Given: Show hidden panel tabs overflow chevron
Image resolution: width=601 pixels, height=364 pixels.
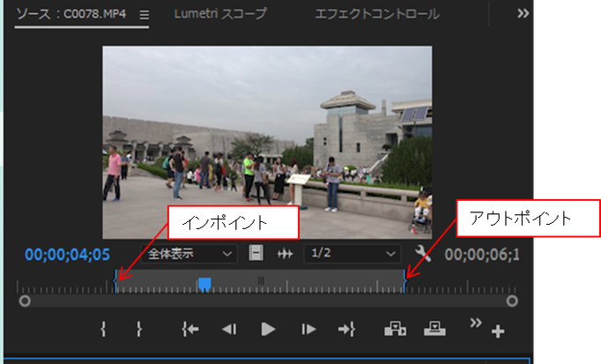Looking at the screenshot, I should [523, 14].
